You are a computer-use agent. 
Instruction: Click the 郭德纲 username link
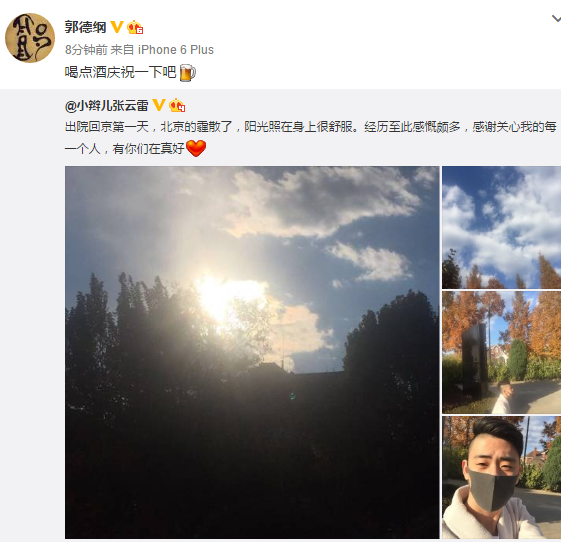86,27
